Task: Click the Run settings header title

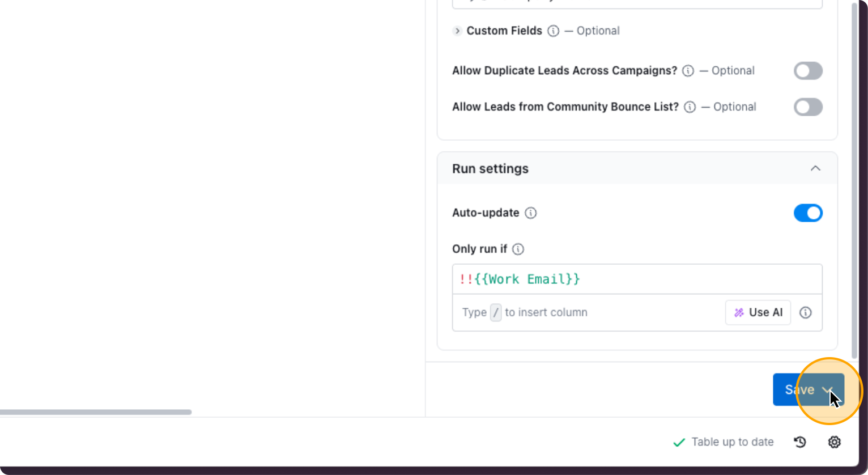Action: [x=490, y=169]
